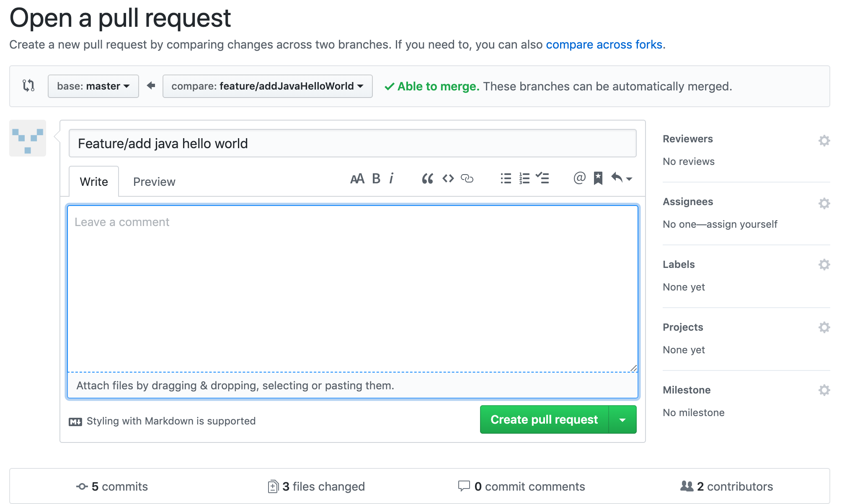847x504 pixels.
Task: Reference an issue with the bookmark icon
Action: click(598, 178)
